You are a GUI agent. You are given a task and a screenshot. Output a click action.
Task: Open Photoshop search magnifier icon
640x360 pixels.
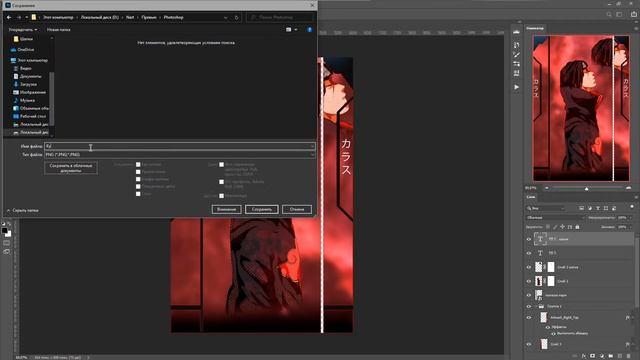coord(609,14)
